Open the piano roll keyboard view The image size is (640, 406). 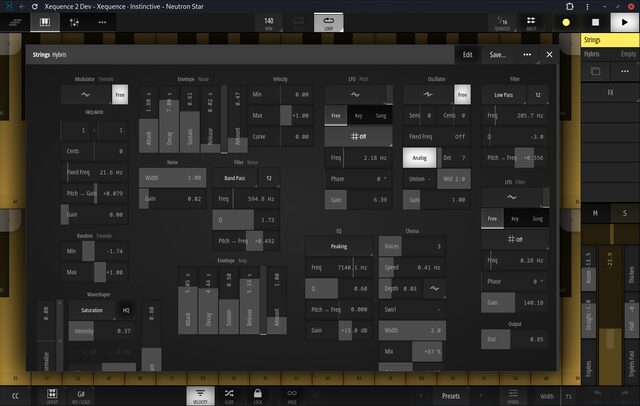(45, 22)
